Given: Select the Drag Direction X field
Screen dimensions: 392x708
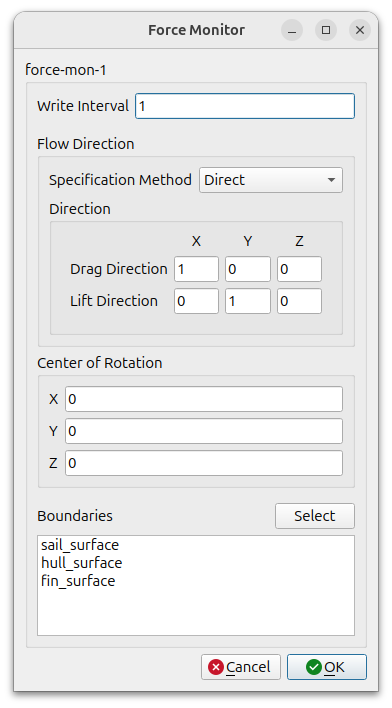Looking at the screenshot, I should point(196,269).
